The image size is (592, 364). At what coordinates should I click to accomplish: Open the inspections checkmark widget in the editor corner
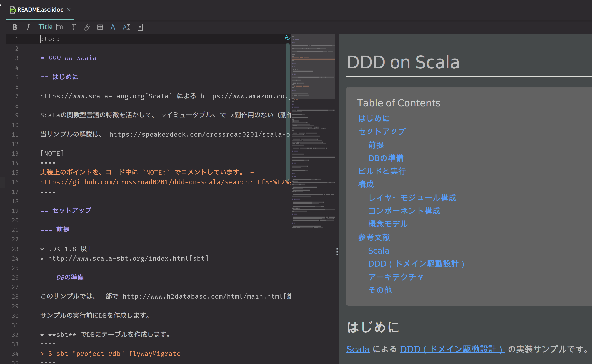pos(288,38)
